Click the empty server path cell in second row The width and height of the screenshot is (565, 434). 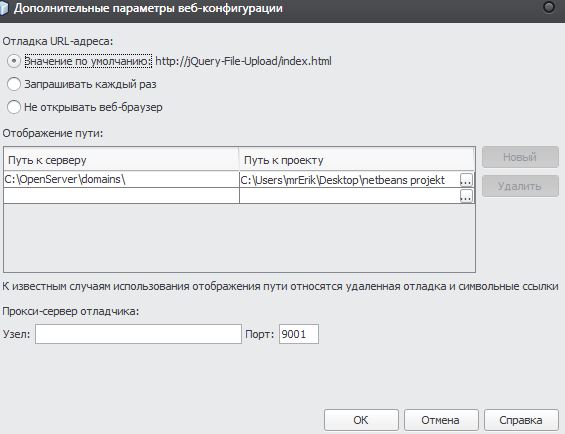pos(121,196)
